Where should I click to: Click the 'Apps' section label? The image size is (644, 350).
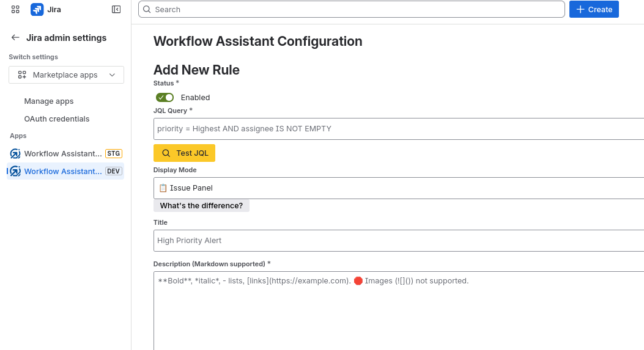pos(18,136)
